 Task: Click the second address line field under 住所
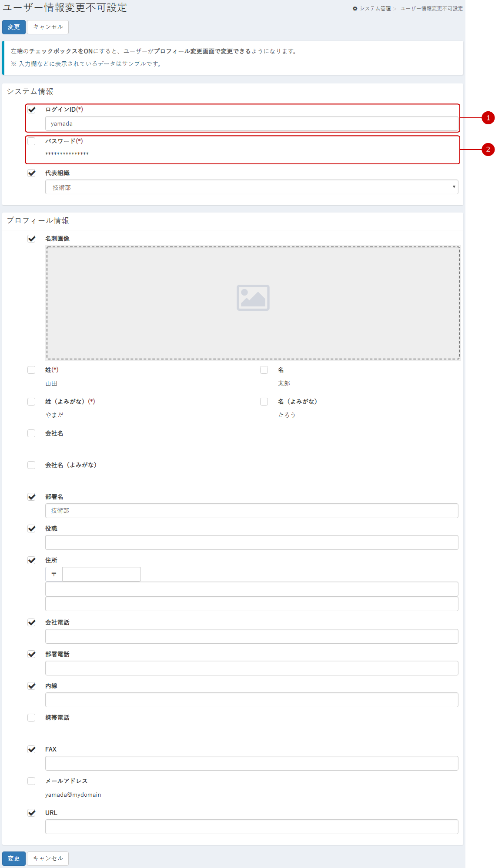click(252, 604)
